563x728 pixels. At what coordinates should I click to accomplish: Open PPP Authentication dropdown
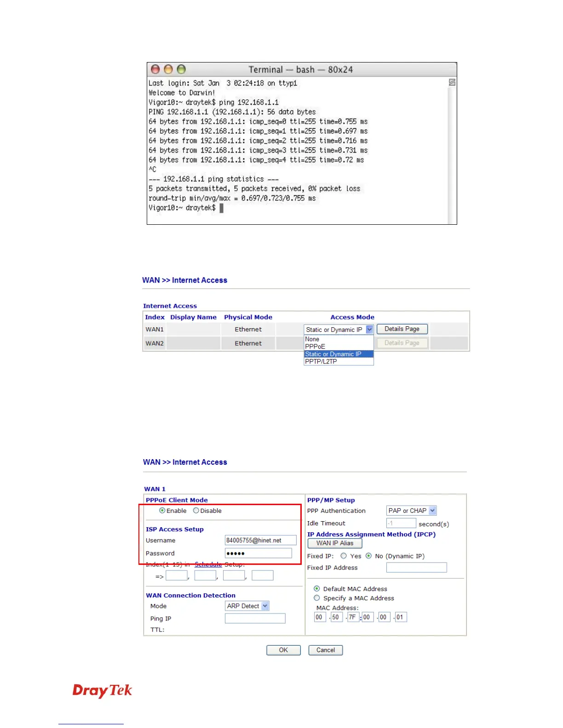point(411,511)
